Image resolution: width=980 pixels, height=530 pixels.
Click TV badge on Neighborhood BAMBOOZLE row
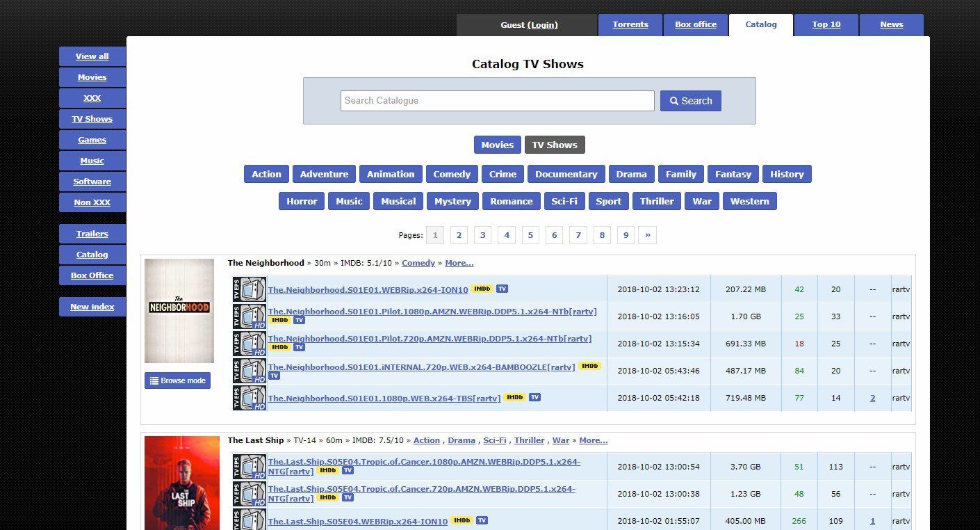[274, 376]
